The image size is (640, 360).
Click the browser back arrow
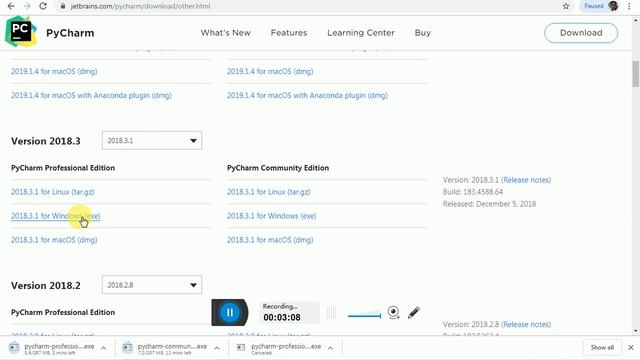(11, 6)
